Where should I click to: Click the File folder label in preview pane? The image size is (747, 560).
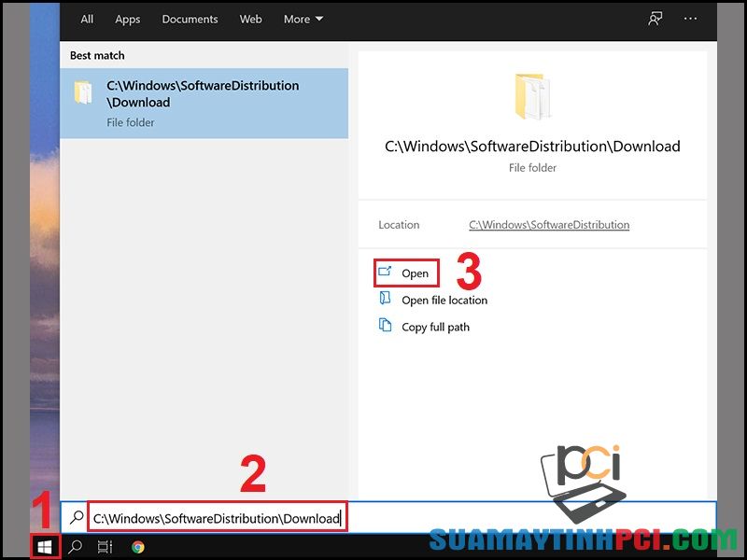[x=532, y=168]
